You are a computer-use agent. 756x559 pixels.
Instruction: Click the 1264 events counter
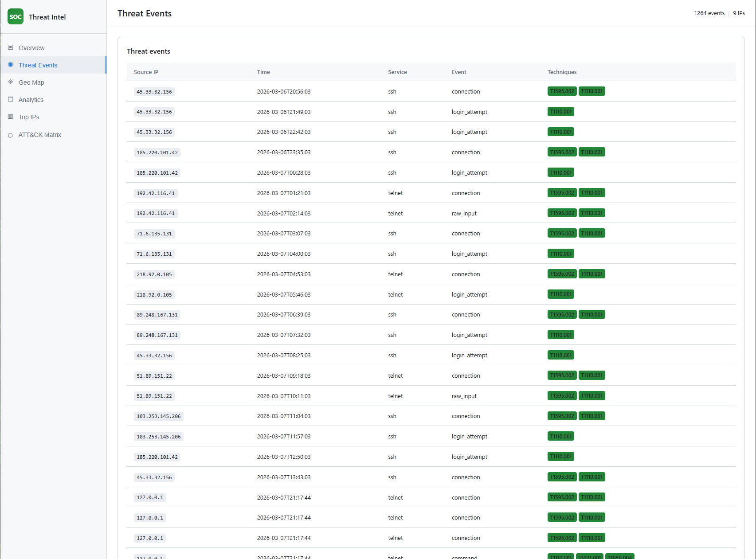709,13
